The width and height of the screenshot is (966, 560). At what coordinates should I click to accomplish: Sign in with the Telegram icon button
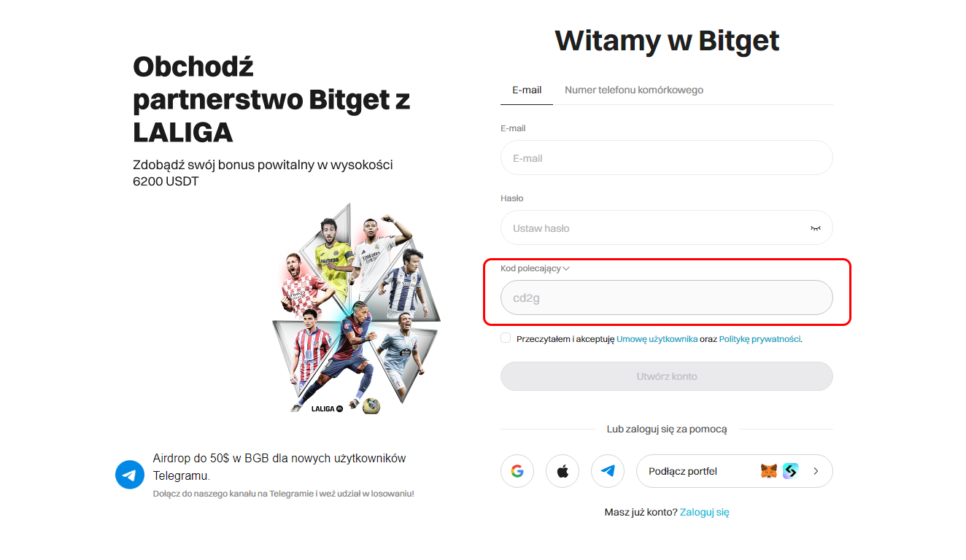click(x=608, y=471)
